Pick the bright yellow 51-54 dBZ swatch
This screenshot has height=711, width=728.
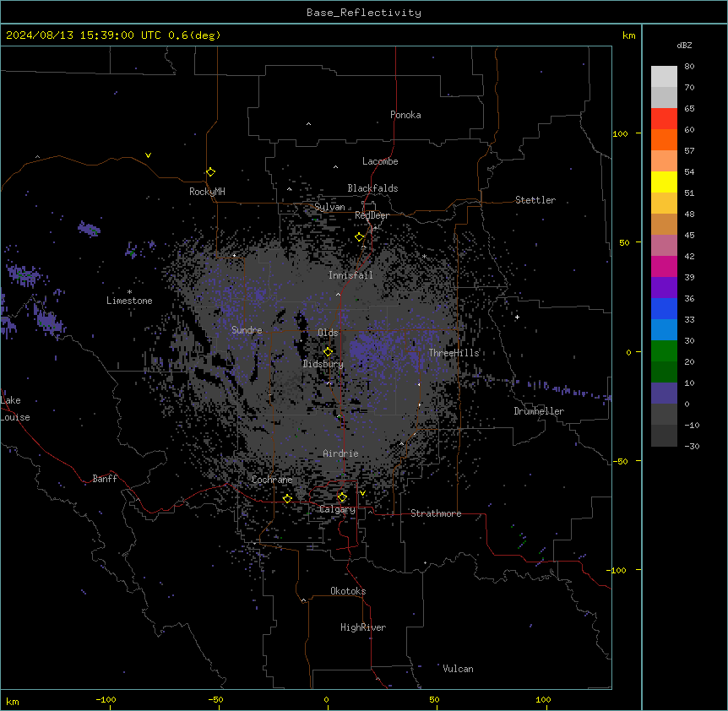(664, 182)
